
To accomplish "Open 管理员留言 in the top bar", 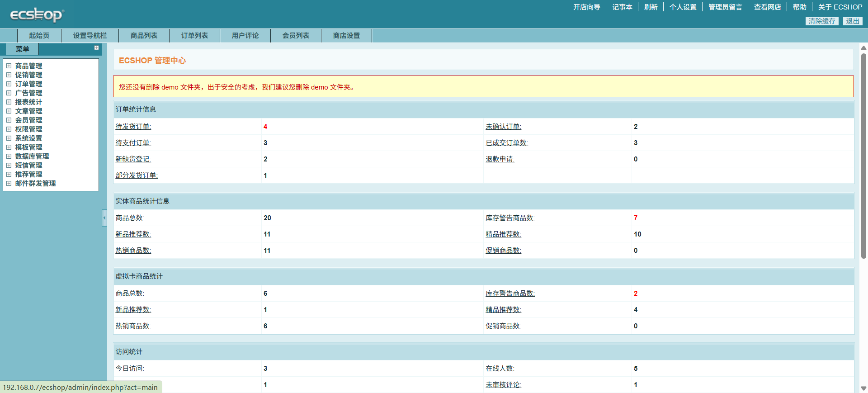I will (x=726, y=7).
